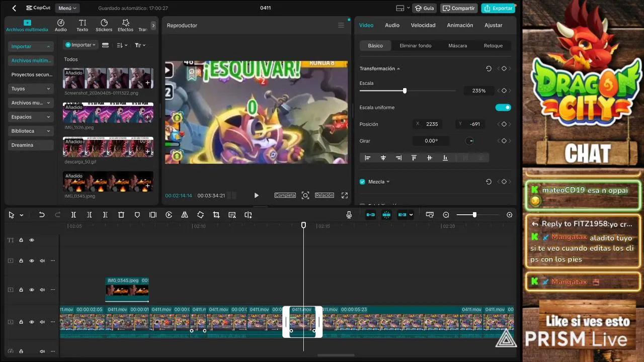Click the freeze frame icon
644x362 pixels.
(153, 215)
